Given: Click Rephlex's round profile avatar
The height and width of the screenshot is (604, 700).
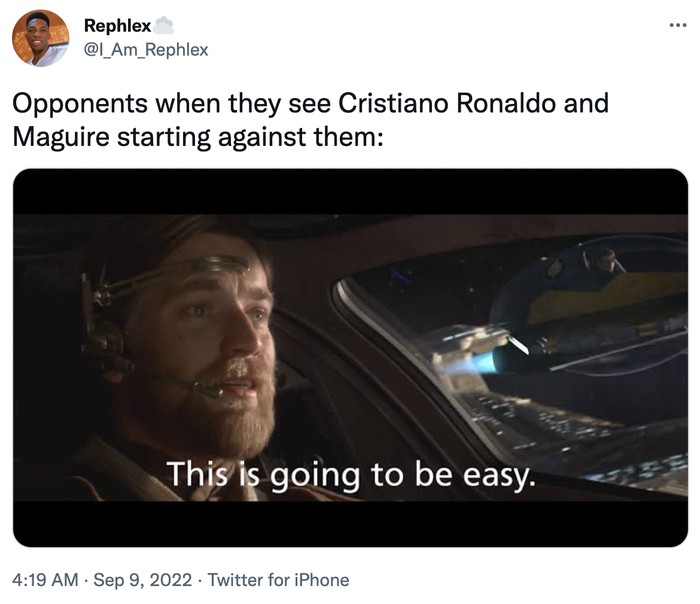Looking at the screenshot, I should click(41, 38).
